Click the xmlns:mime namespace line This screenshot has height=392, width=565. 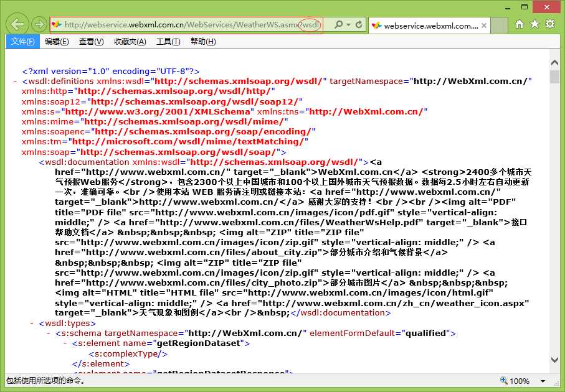(154, 122)
